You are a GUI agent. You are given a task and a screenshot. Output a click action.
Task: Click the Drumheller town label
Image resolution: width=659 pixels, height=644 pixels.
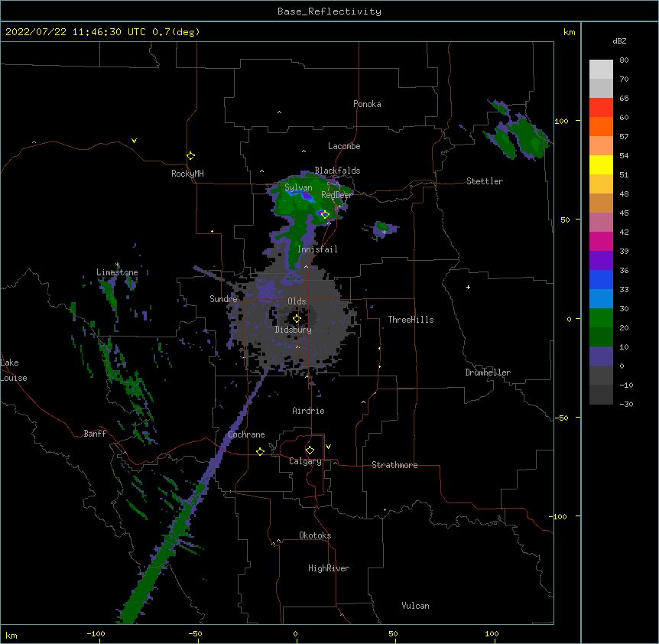point(488,372)
